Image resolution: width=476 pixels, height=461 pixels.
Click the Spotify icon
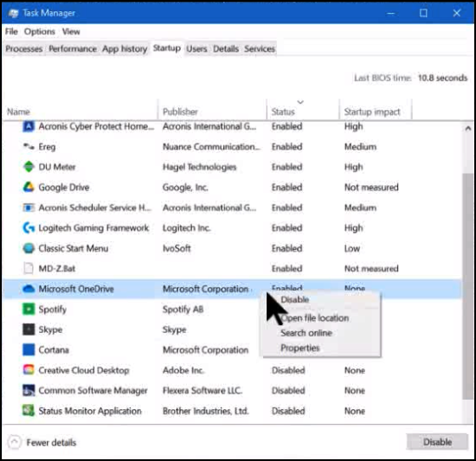point(29,309)
